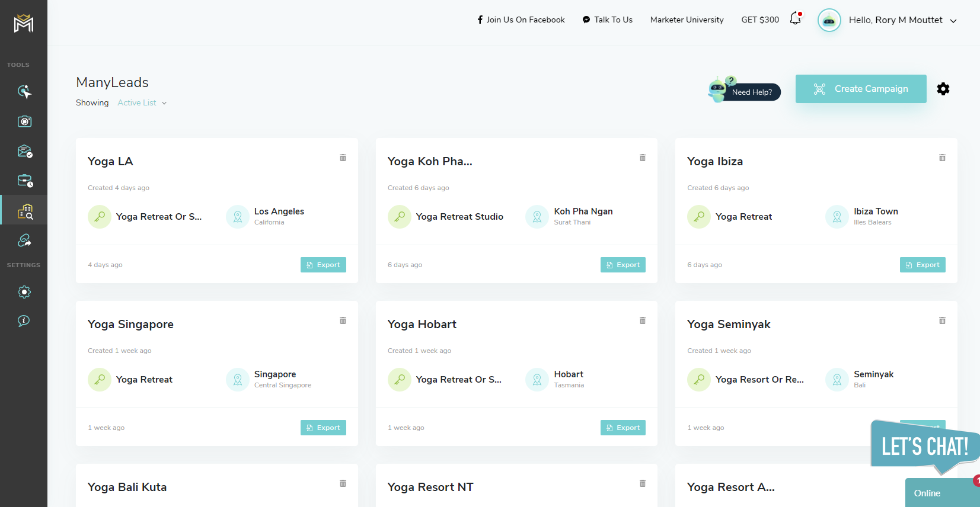Click the keyword icon on Yoga Hobart card

[x=400, y=380]
